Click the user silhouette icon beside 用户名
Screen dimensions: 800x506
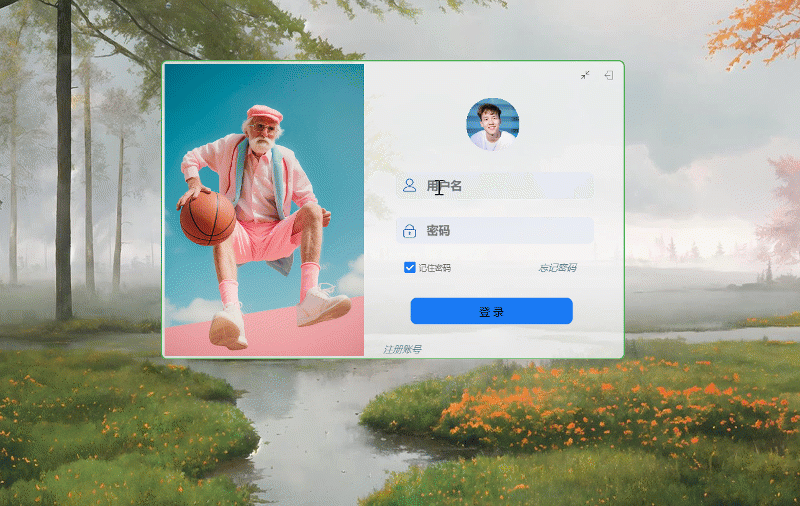coord(409,185)
